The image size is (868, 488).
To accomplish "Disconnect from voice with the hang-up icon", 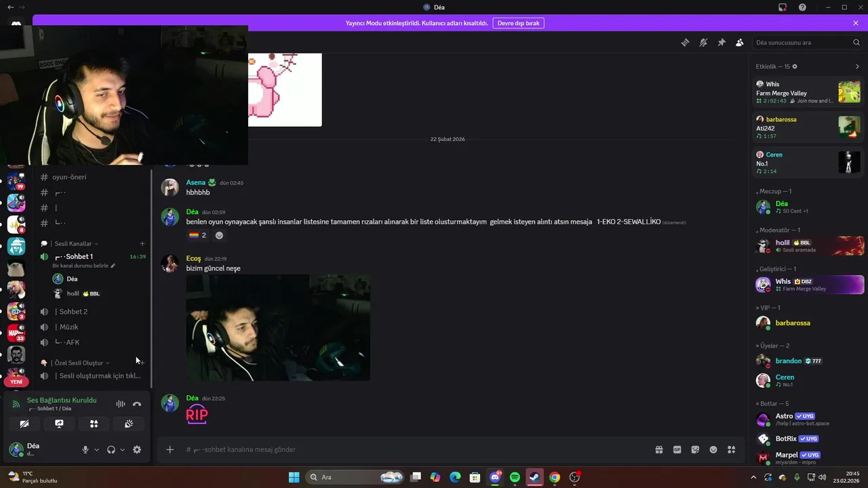I will pos(137,404).
